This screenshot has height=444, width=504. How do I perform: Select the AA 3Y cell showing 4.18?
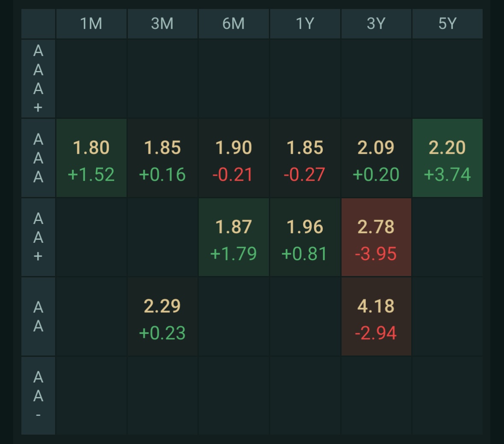[x=376, y=317]
